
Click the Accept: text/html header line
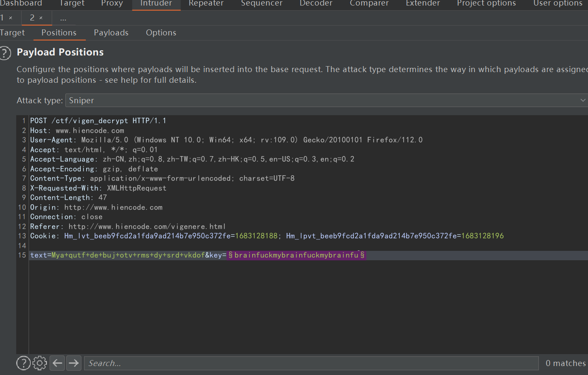[x=94, y=150]
